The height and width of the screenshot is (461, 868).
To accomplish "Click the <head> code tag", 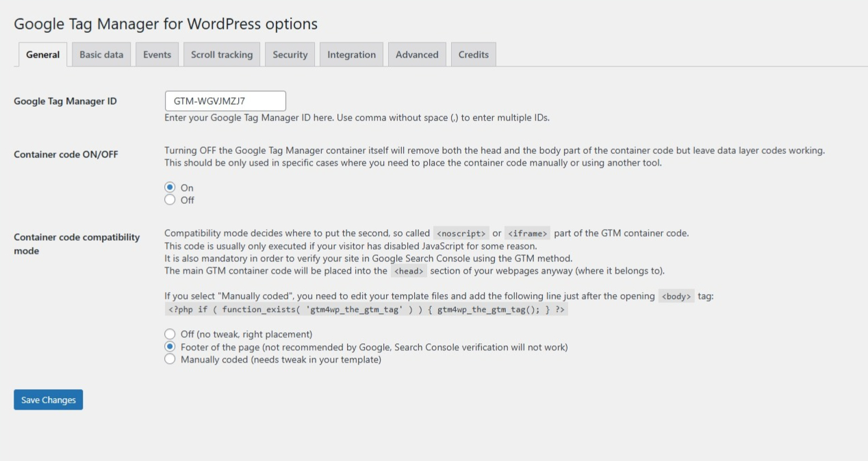I will pyautogui.click(x=409, y=271).
